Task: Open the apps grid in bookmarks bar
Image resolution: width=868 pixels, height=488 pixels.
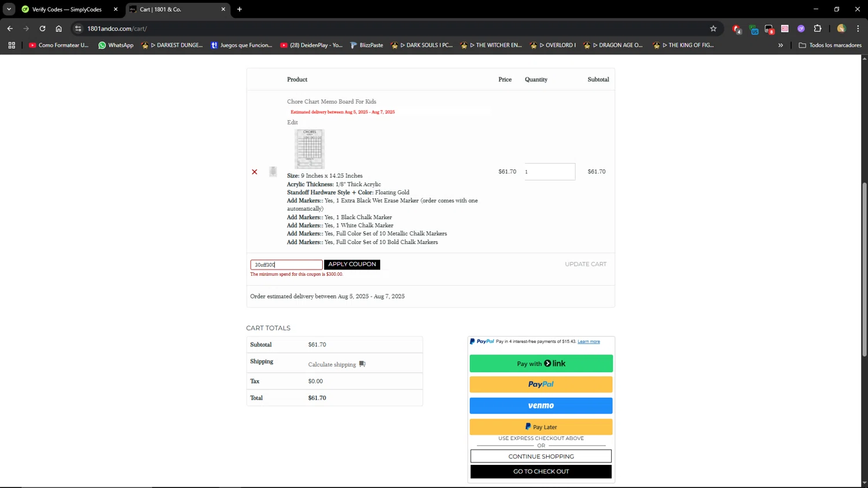Action: (x=12, y=45)
